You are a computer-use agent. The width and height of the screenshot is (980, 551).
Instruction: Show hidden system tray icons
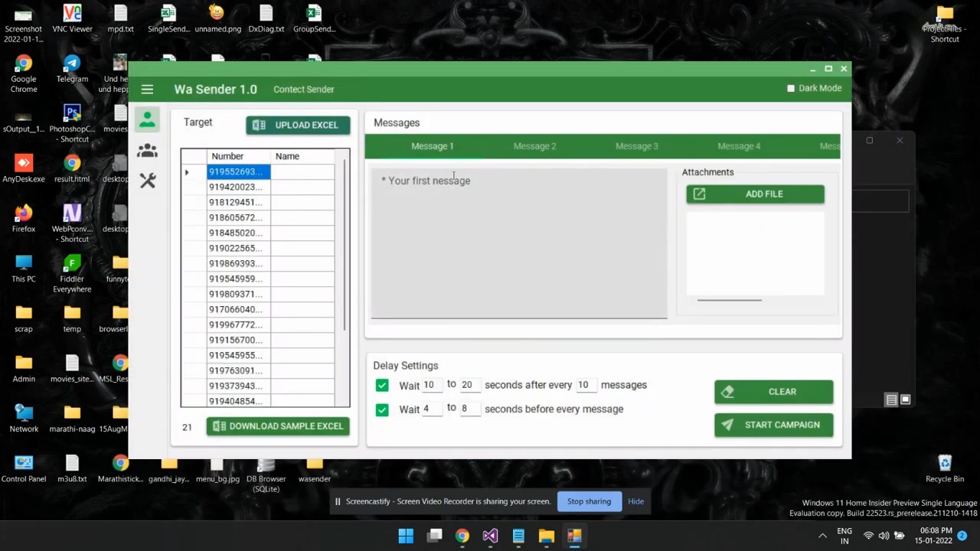click(x=822, y=536)
